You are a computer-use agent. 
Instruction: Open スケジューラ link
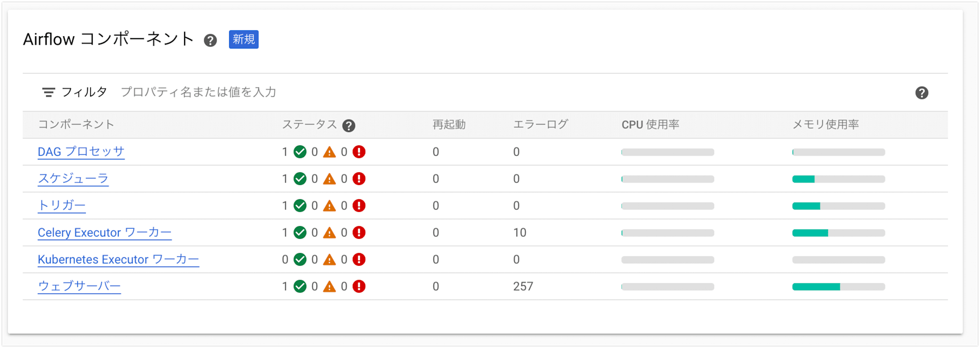click(73, 179)
